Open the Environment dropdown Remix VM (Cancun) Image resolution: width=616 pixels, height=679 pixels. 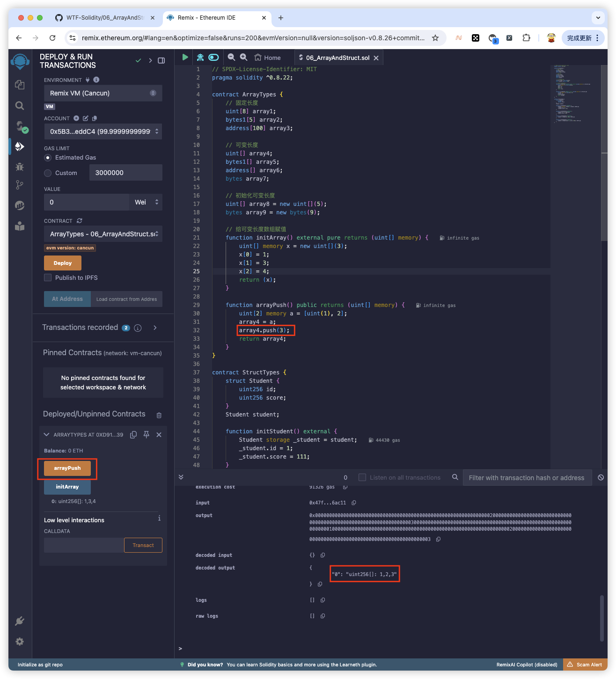(103, 93)
